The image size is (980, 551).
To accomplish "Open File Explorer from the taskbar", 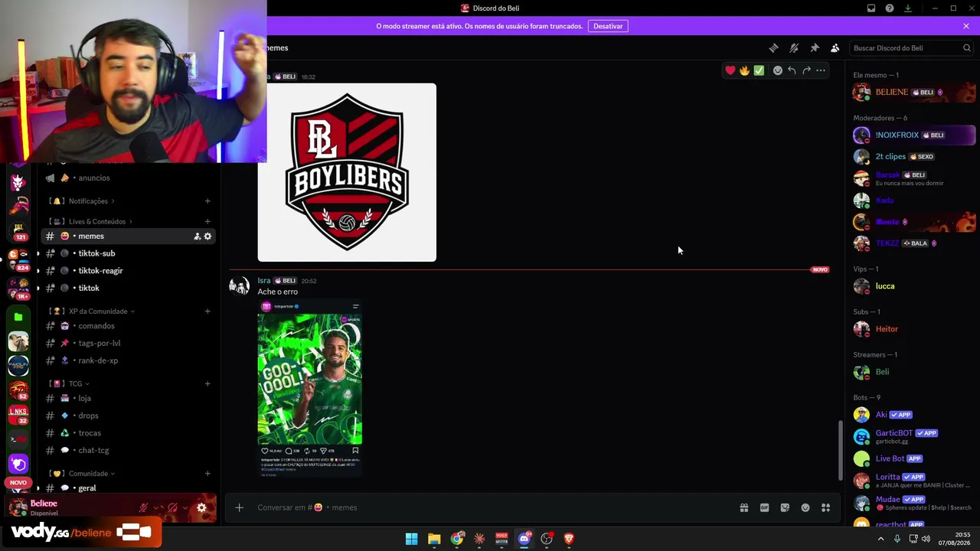I will coord(434,539).
